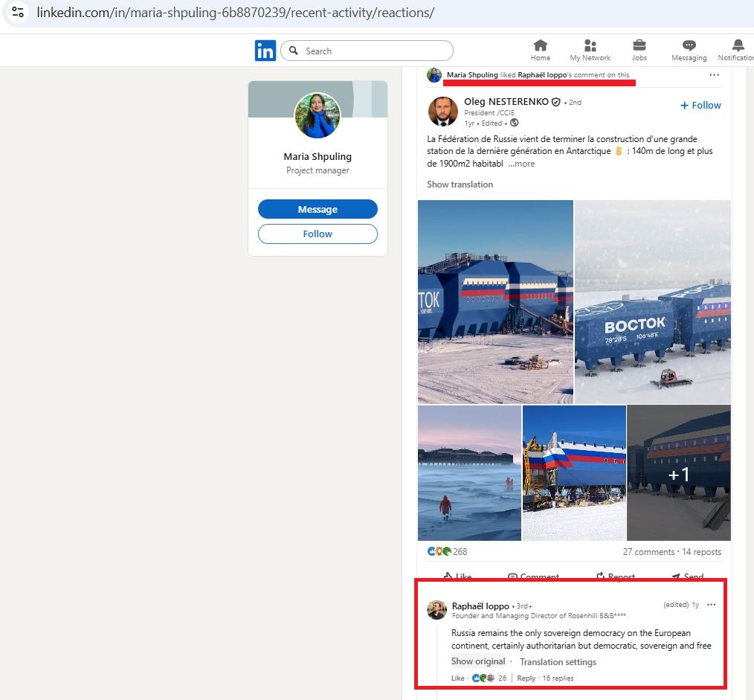Open the +1 photo thumbnail

coord(679,472)
